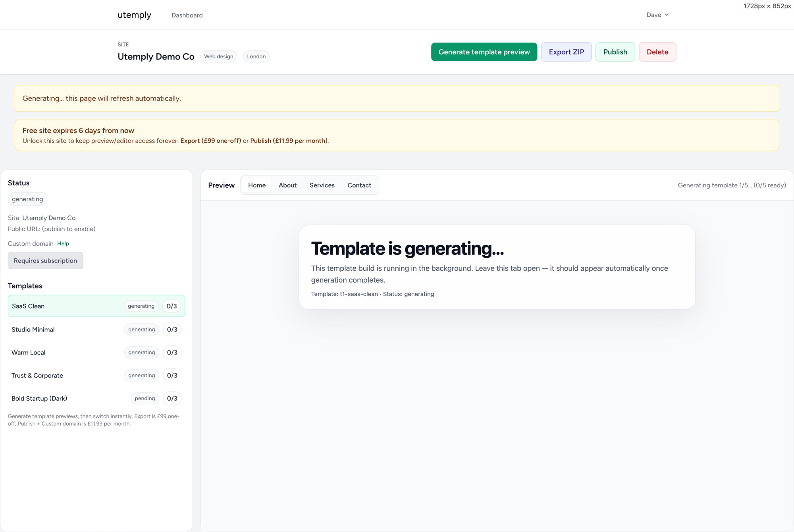Screen dimensions: 794x532
Task: Click the Export ZIP button
Action: click(566, 52)
